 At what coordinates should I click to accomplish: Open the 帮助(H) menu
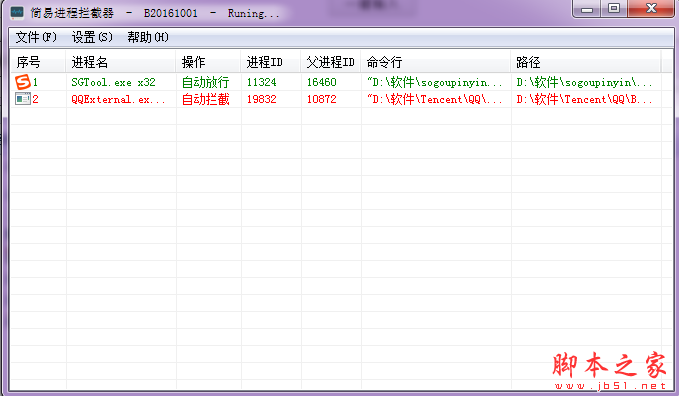point(148,37)
